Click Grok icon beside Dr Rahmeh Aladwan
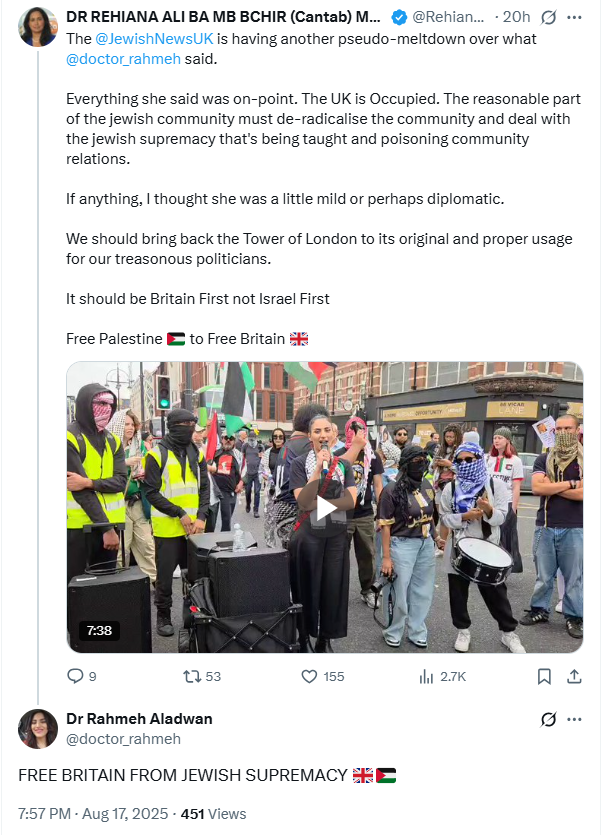 [548, 719]
